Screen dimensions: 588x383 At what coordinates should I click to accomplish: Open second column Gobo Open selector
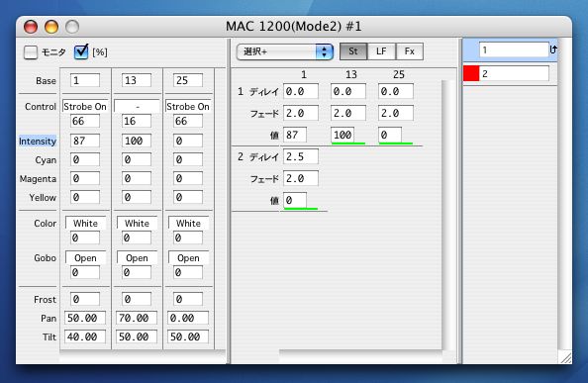(x=137, y=258)
